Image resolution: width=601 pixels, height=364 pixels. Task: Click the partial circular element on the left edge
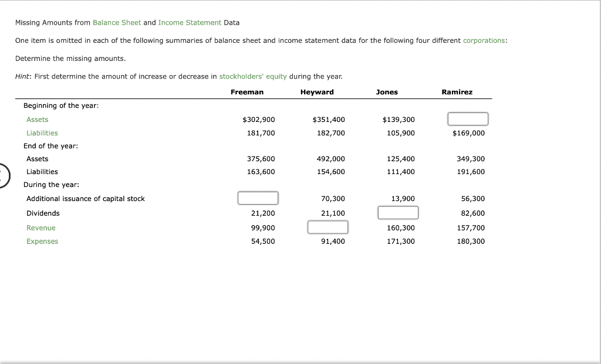coord(2,175)
